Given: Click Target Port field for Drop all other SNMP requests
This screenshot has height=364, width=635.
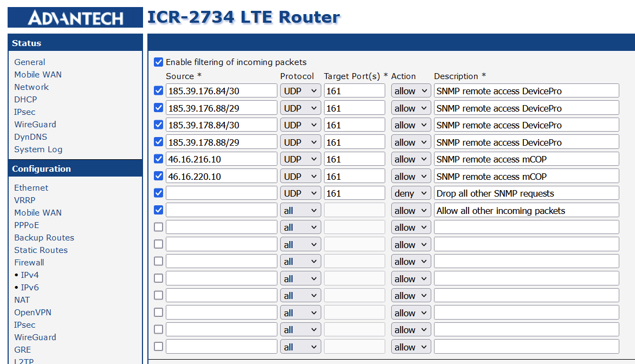Looking at the screenshot, I should 354,193.
